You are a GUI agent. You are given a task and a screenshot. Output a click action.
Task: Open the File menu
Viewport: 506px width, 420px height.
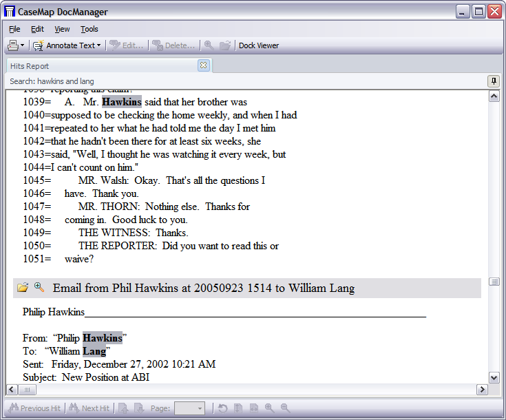click(x=14, y=29)
